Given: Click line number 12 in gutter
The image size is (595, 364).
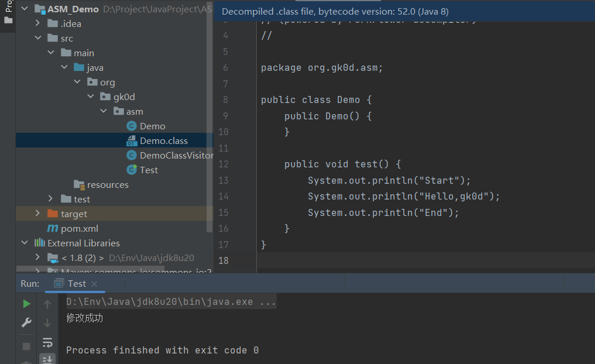Looking at the screenshot, I should tap(223, 164).
